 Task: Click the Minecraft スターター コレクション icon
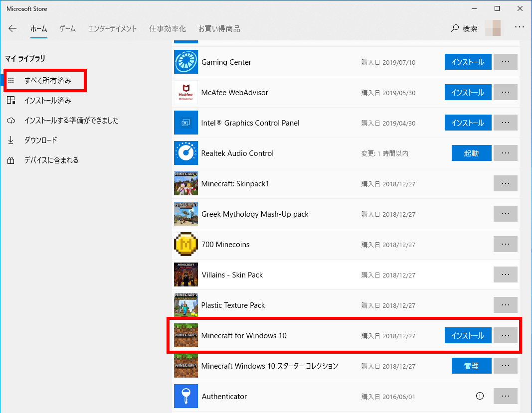[x=186, y=366]
